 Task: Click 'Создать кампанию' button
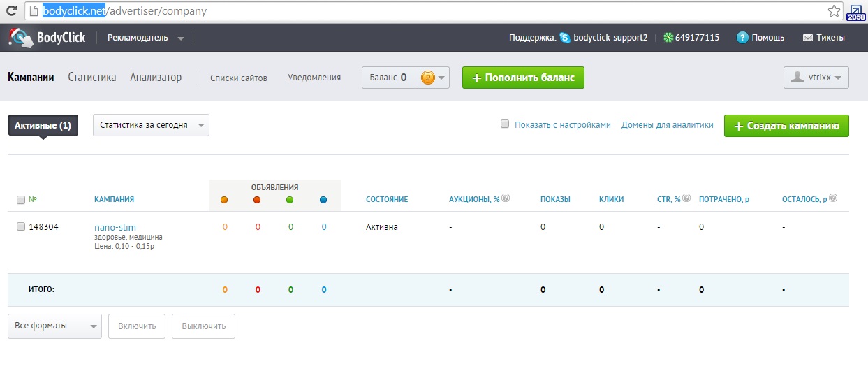click(x=786, y=126)
